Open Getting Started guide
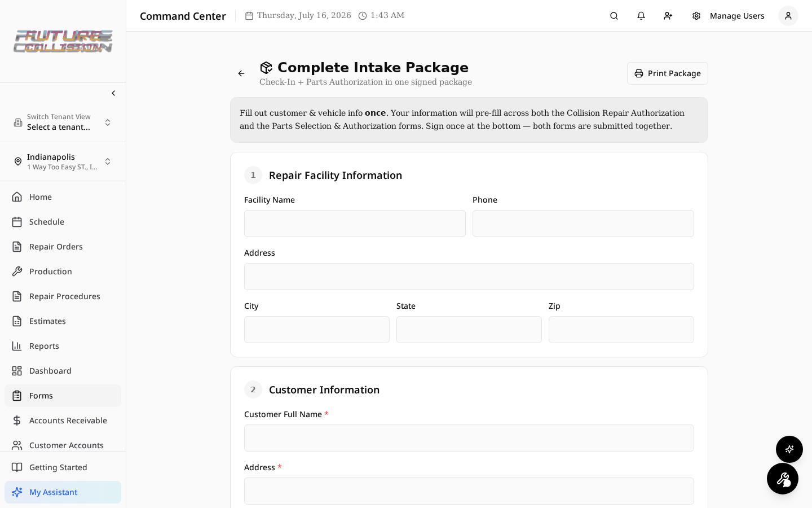Screen dimensions: 812x508 click(x=63, y=467)
